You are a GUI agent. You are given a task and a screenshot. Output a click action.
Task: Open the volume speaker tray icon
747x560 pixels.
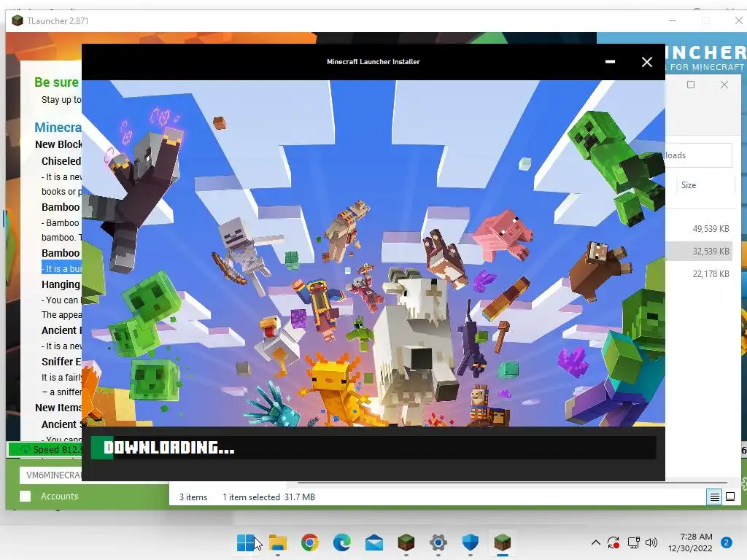tap(651, 542)
